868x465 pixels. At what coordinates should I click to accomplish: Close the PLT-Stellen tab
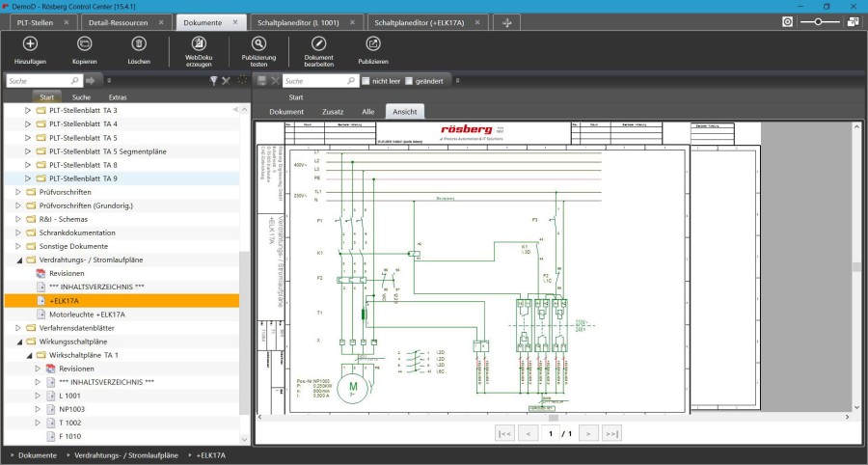[x=67, y=23]
